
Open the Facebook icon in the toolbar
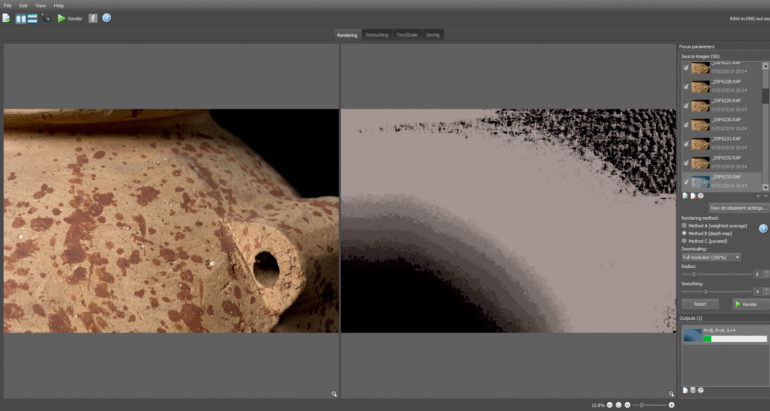[93, 18]
